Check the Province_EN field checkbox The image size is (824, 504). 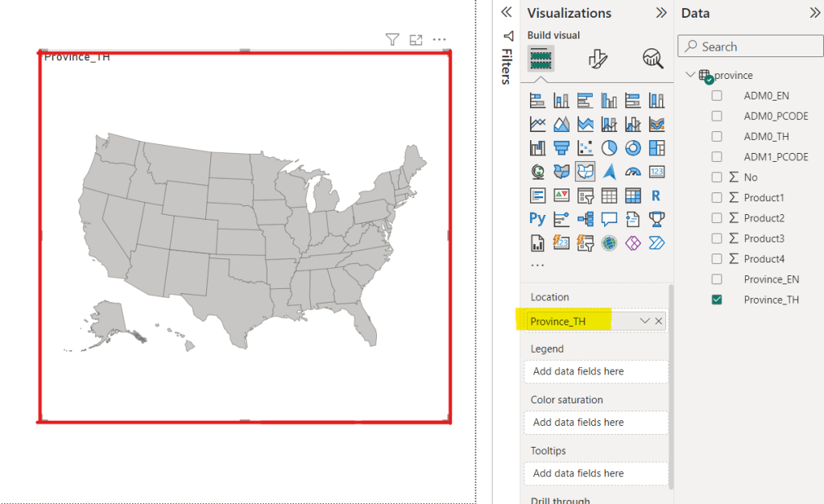[x=717, y=279]
